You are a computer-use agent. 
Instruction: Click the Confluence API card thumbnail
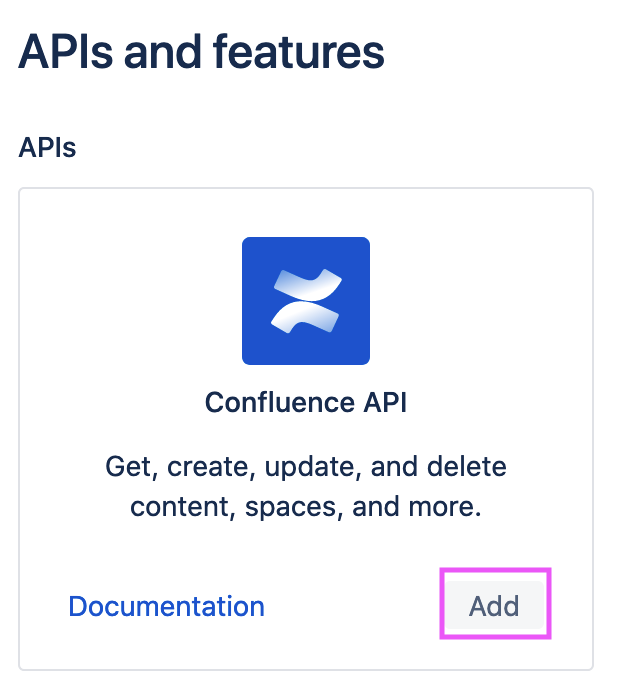305,300
